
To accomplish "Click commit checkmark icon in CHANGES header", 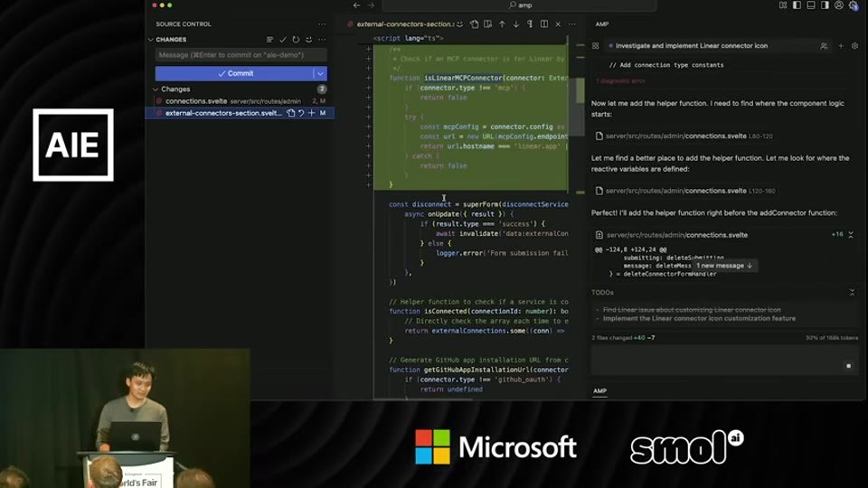I will pos(283,40).
